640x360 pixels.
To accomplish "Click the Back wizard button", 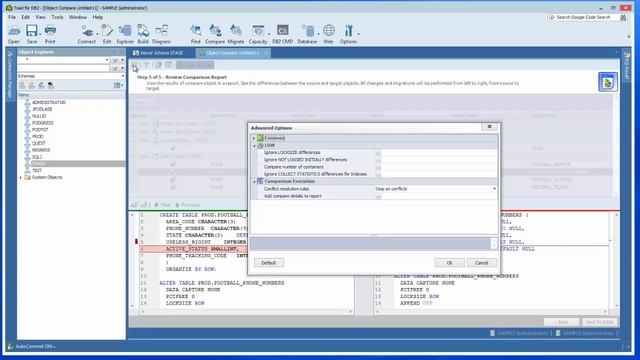I will (562, 322).
